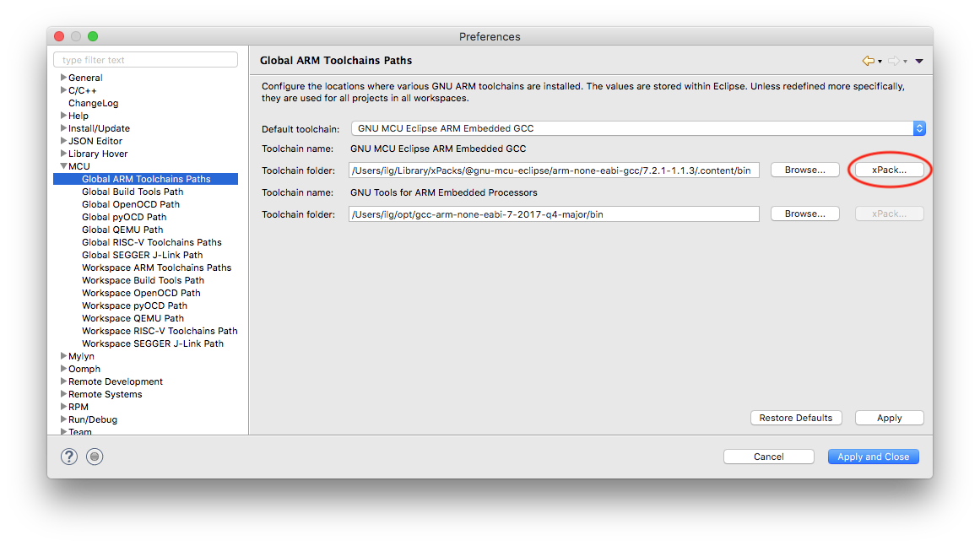980x546 pixels.
Task: Go back using the yellow arrow icon
Action: [868, 61]
